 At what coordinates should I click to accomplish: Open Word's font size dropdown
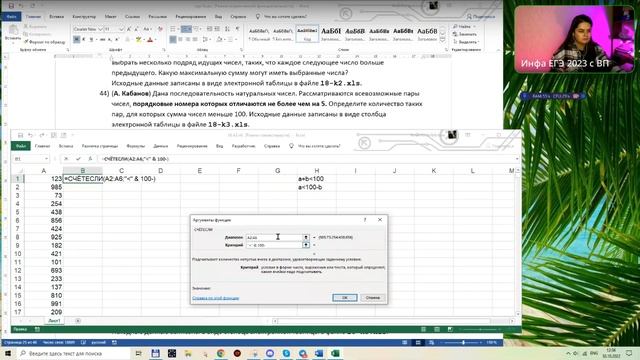click(121, 29)
